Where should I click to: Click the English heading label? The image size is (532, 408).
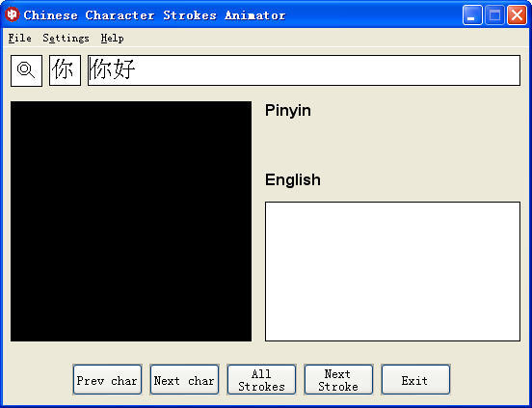(293, 179)
